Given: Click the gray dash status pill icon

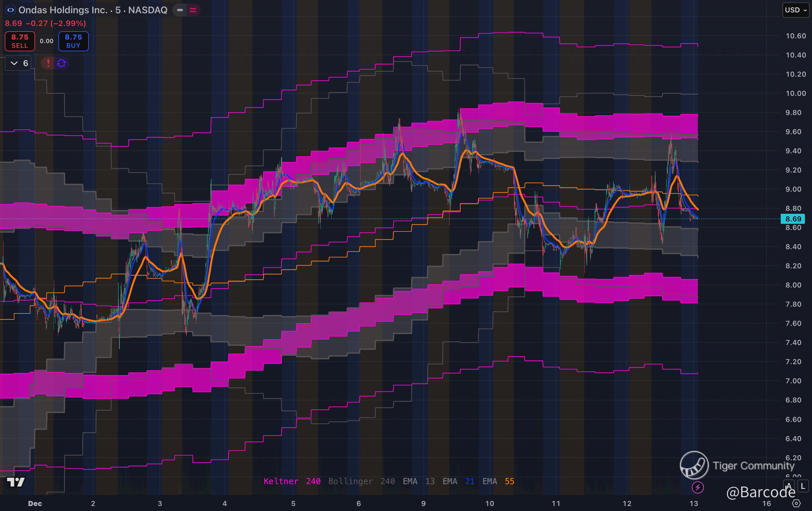Looking at the screenshot, I should pos(180,10).
